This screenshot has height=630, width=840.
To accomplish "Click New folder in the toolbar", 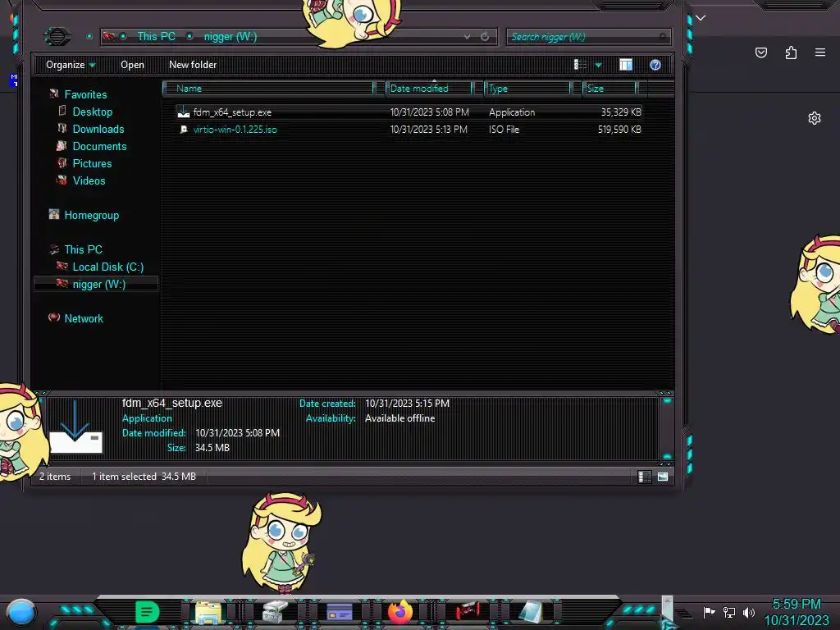I will pos(193,65).
